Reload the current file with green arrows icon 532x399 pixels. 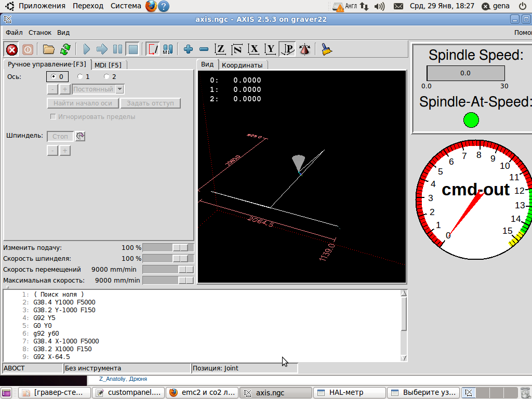[65, 49]
